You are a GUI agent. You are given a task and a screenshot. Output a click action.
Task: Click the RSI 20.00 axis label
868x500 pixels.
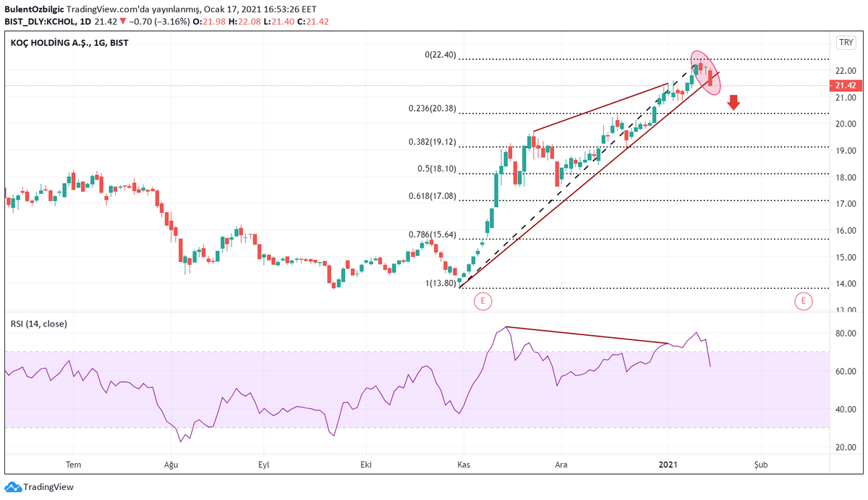click(x=846, y=447)
